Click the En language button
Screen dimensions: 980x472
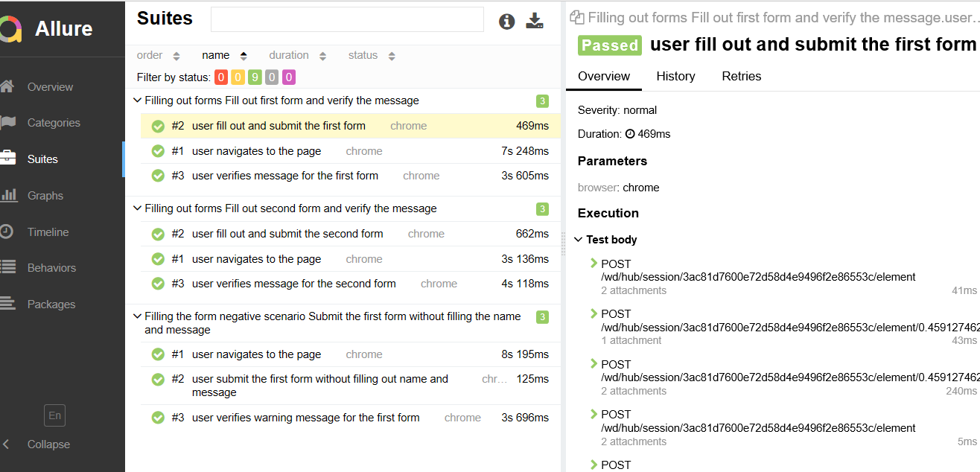tap(54, 415)
